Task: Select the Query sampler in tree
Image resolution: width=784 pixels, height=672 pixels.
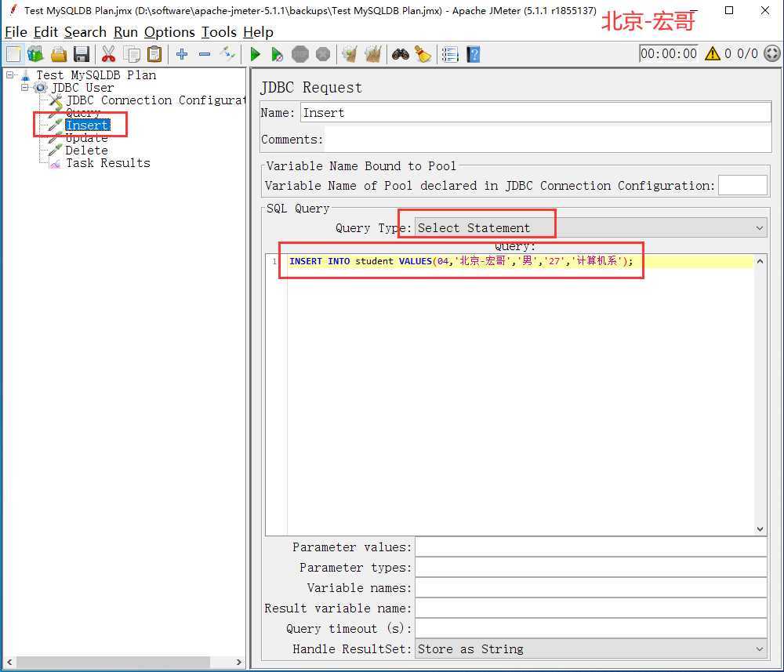Action: point(83,112)
